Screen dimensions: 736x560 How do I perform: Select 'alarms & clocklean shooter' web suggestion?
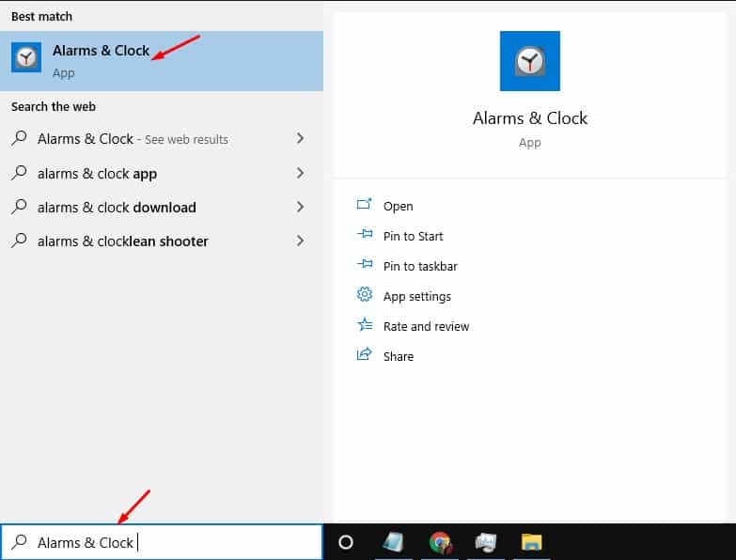point(162,241)
